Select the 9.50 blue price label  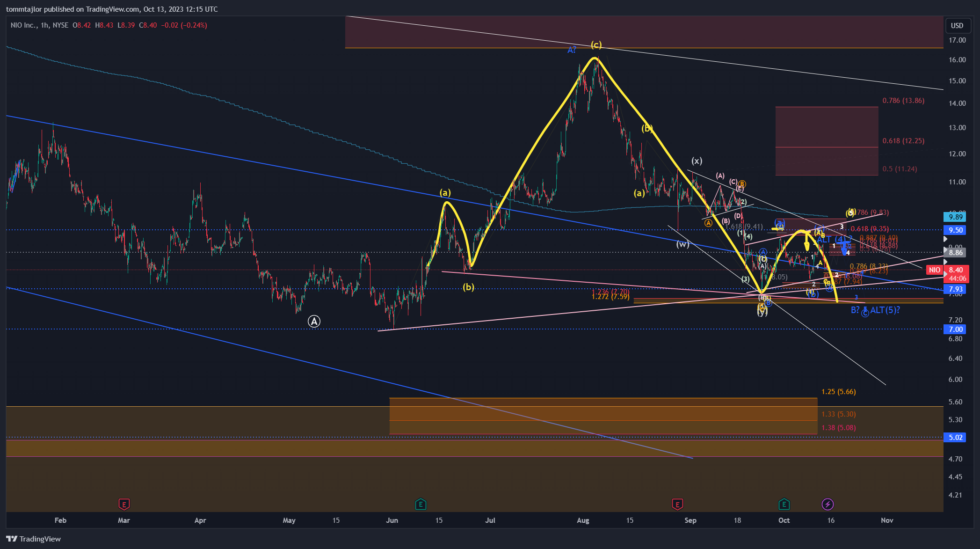click(956, 230)
